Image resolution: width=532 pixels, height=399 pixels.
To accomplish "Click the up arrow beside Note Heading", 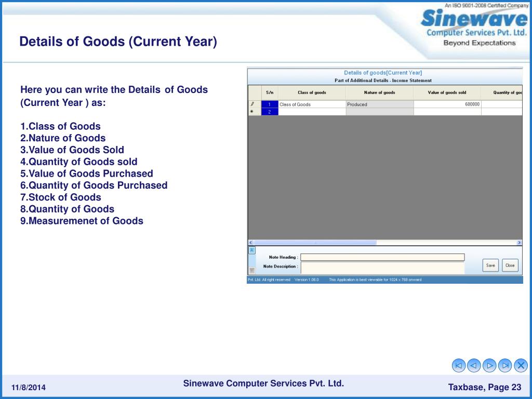I will click(x=252, y=250).
